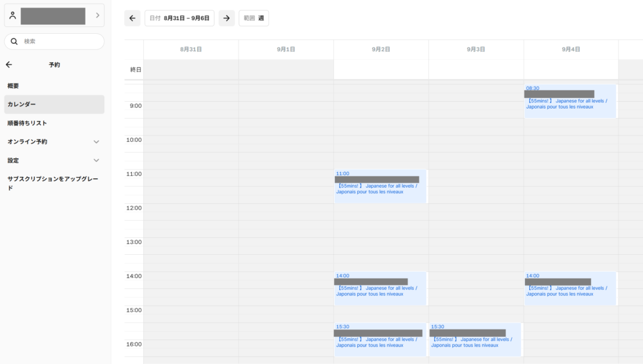Open the 15:30 booking on 9月3日
643x364 pixels.
pos(475,340)
